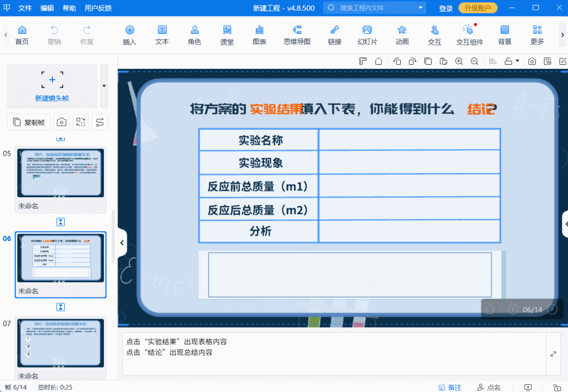The height and width of the screenshot is (392, 568).
Task: Click the 升级账户 upgrade button
Action: (x=478, y=8)
